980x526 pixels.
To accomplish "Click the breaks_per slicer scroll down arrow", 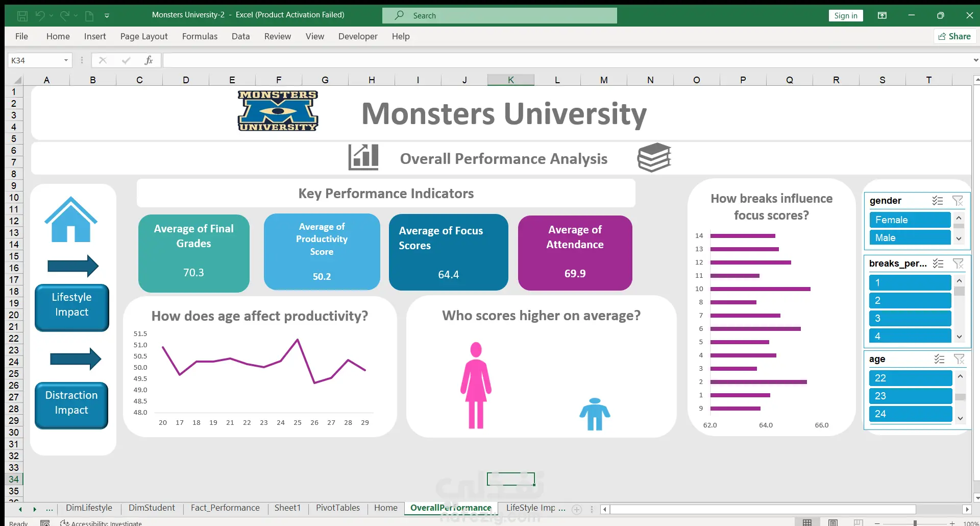I will tap(960, 337).
